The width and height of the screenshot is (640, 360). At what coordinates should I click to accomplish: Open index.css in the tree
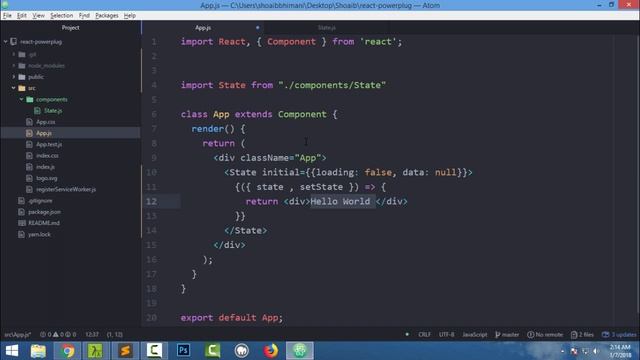click(x=47, y=156)
